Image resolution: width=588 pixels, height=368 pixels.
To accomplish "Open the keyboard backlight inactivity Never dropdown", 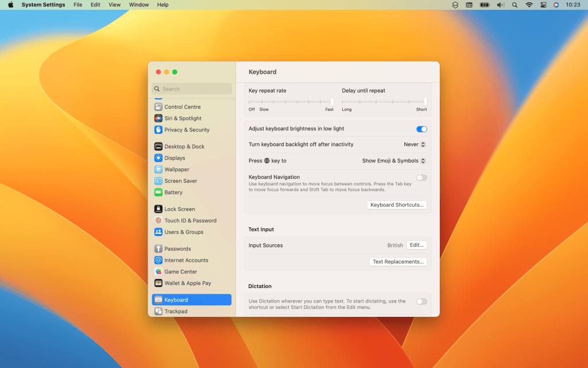I will pyautogui.click(x=415, y=144).
